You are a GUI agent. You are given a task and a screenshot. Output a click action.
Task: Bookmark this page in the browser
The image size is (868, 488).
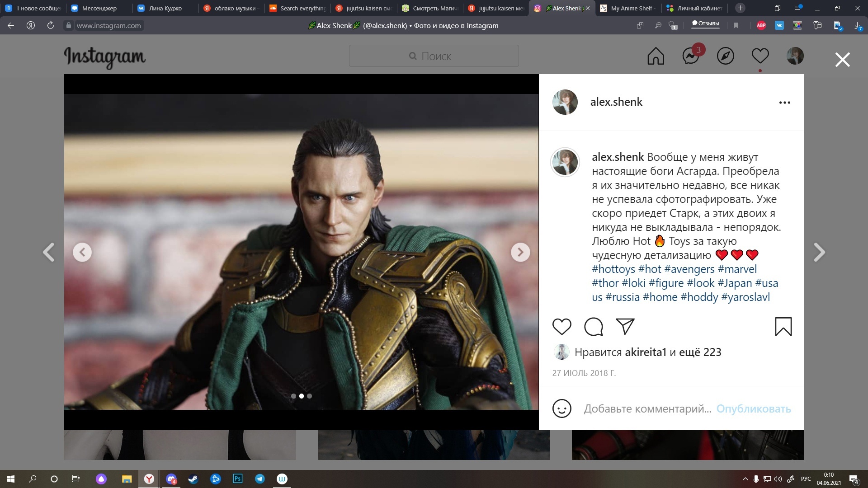pyautogui.click(x=736, y=26)
